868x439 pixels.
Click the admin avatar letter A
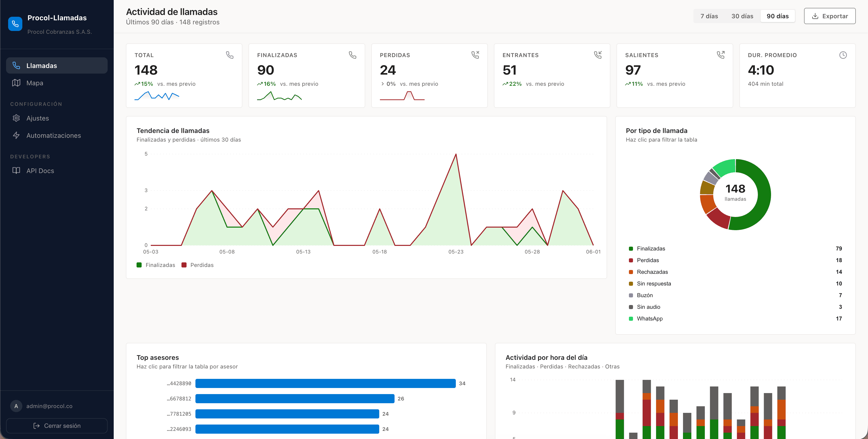coord(16,406)
